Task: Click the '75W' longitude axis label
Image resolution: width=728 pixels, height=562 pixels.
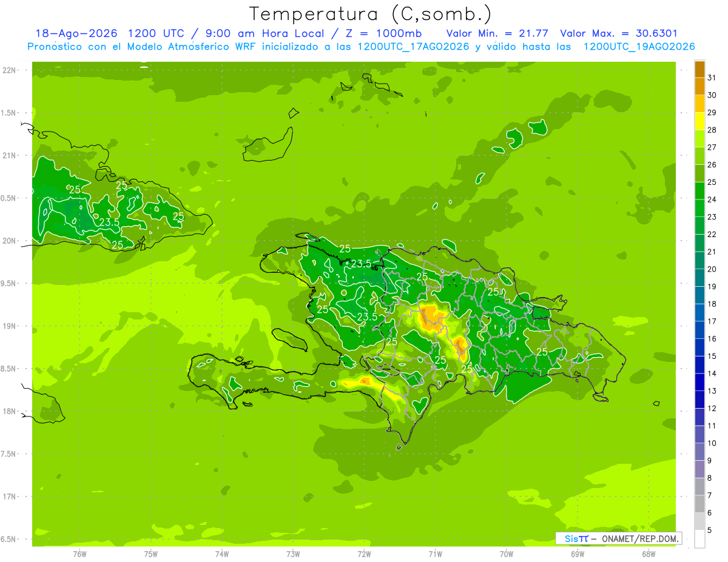Action: click(151, 554)
